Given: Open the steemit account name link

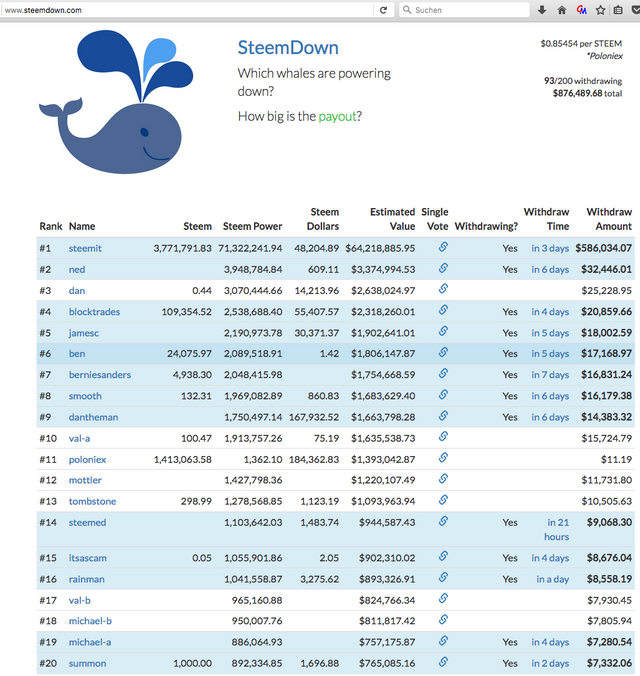Looking at the screenshot, I should (x=85, y=248).
